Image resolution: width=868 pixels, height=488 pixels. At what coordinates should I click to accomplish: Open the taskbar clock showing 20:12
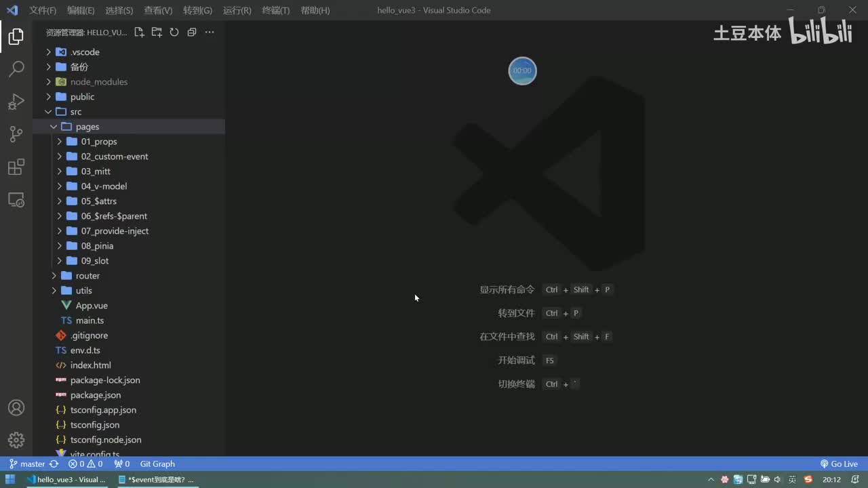[831, 480]
